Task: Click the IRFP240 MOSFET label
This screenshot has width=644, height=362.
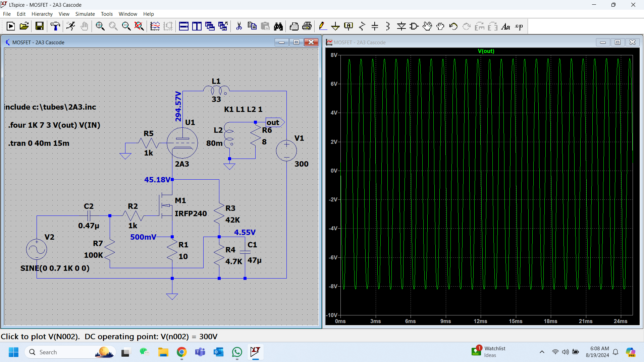Action: pyautogui.click(x=191, y=214)
